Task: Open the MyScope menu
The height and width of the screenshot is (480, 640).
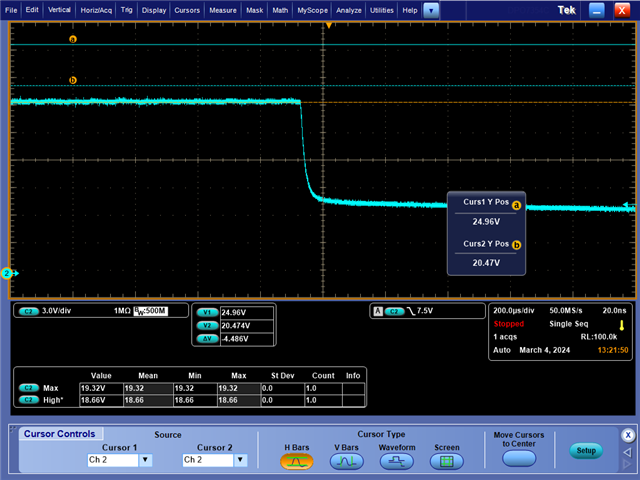Action: 312,10
